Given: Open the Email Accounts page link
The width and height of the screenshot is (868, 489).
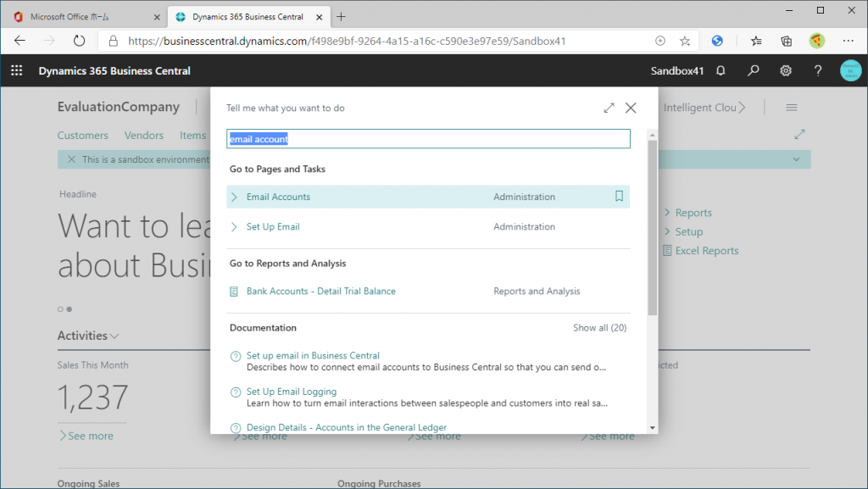Looking at the screenshot, I should [278, 197].
